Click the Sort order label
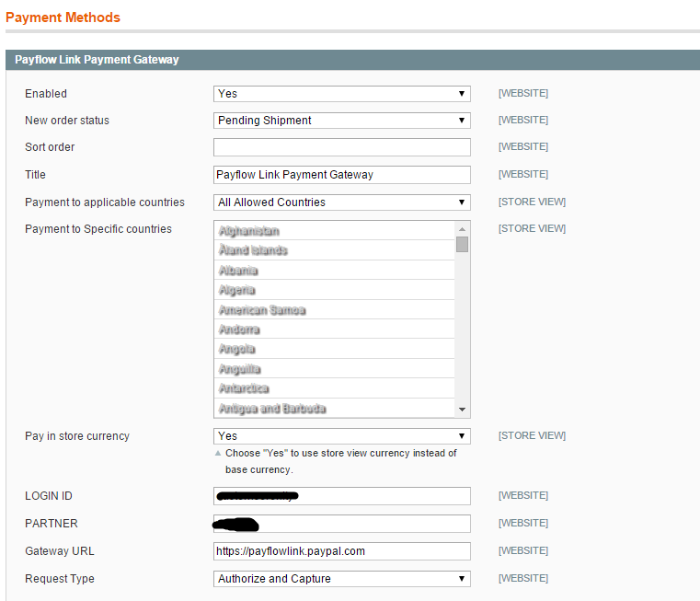This screenshot has width=700, height=601. pos(50,147)
